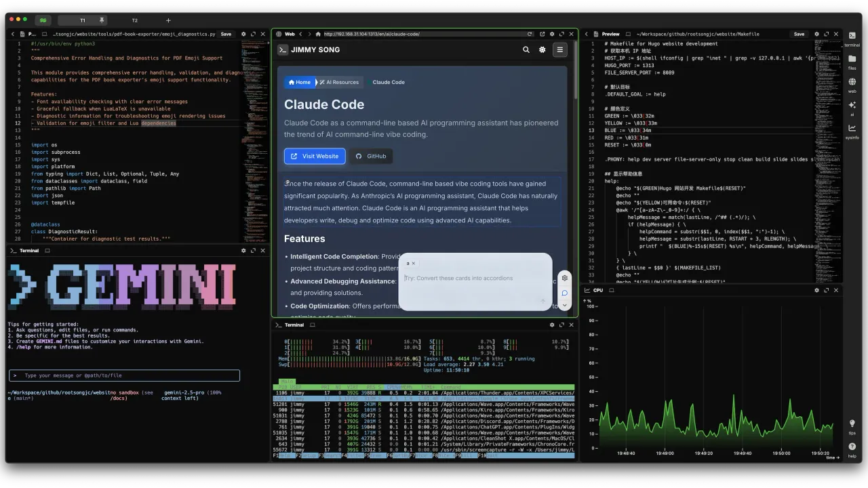
Task: Open settings gear of Makefile block
Action: 816,34
